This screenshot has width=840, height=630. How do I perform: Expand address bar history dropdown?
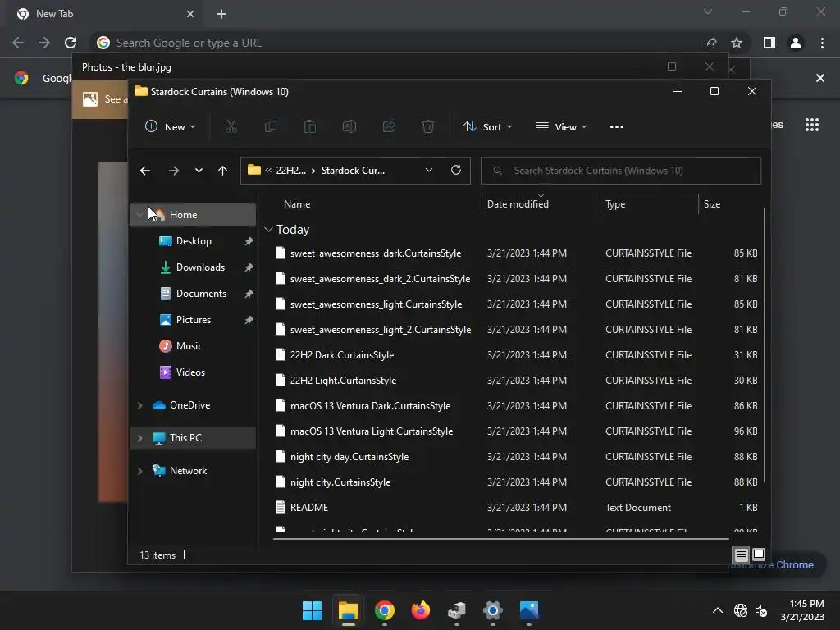[428, 170]
